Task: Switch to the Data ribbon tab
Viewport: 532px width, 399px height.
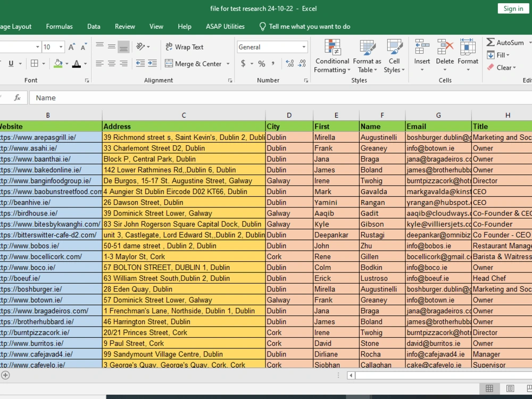Action: [94, 26]
